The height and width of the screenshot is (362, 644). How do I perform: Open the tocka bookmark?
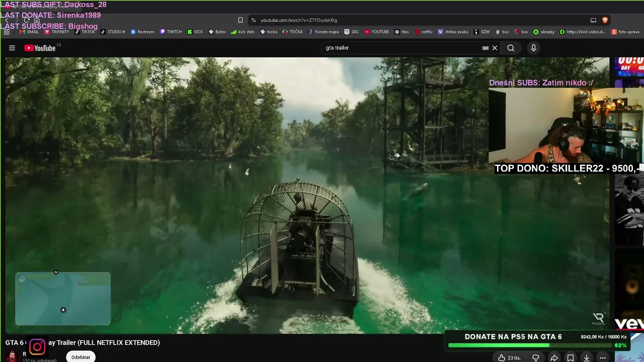[269, 32]
